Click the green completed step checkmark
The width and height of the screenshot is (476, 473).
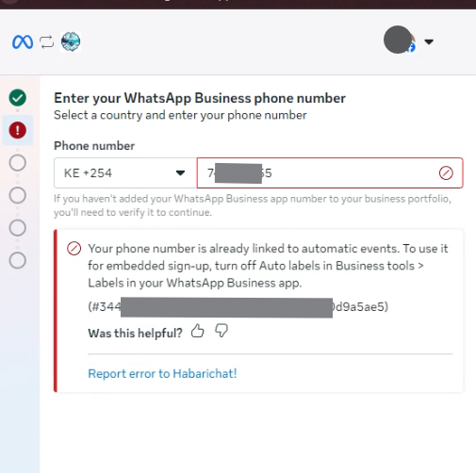[x=18, y=98]
